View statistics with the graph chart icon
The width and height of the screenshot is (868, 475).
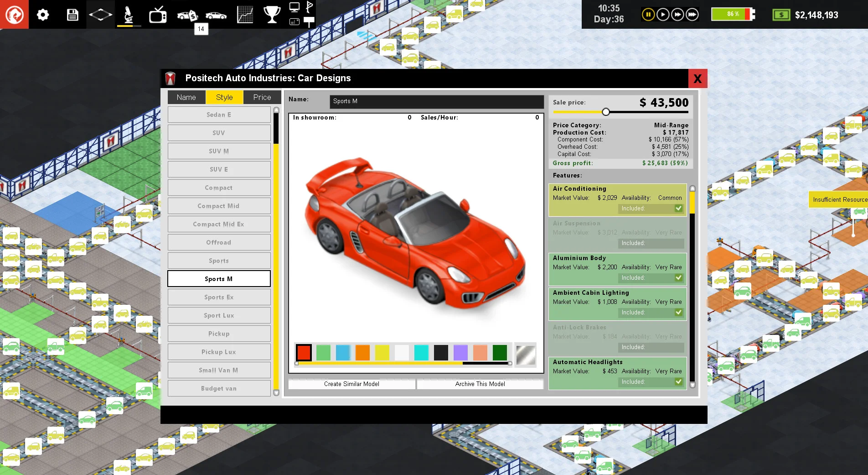click(245, 14)
